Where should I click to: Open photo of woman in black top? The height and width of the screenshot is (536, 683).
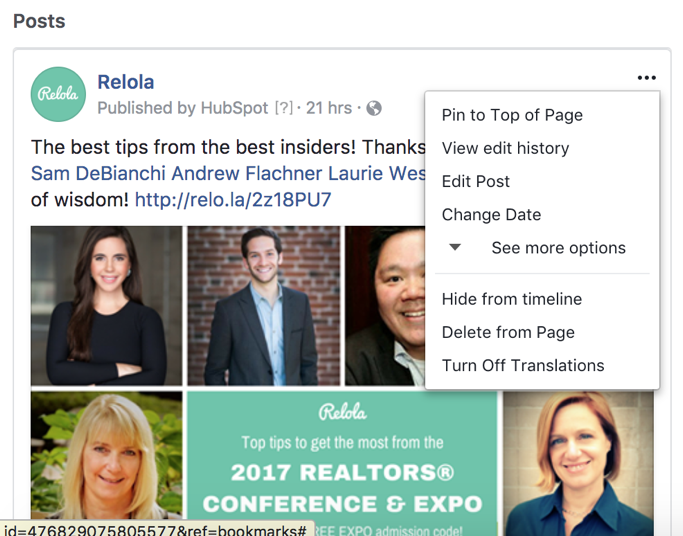[107, 306]
